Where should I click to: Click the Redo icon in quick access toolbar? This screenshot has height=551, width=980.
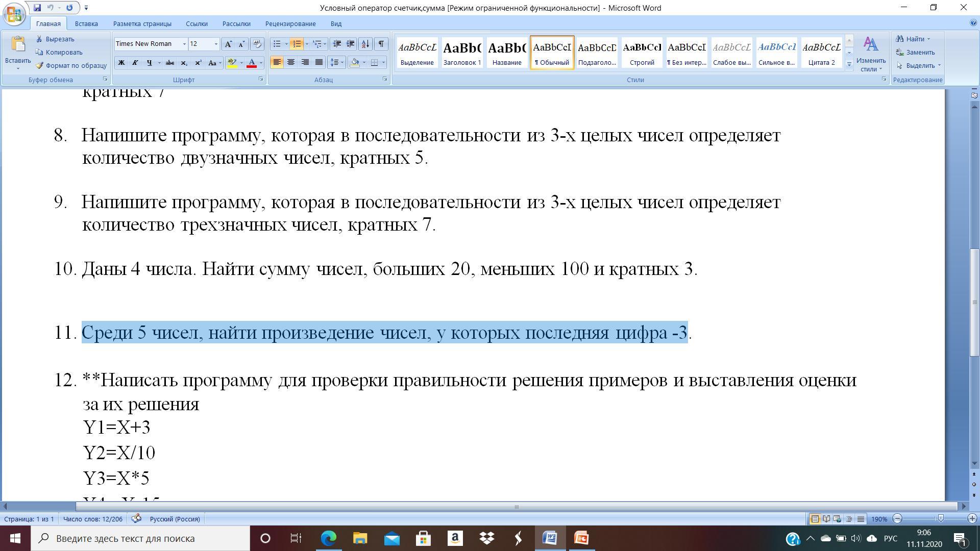69,8
